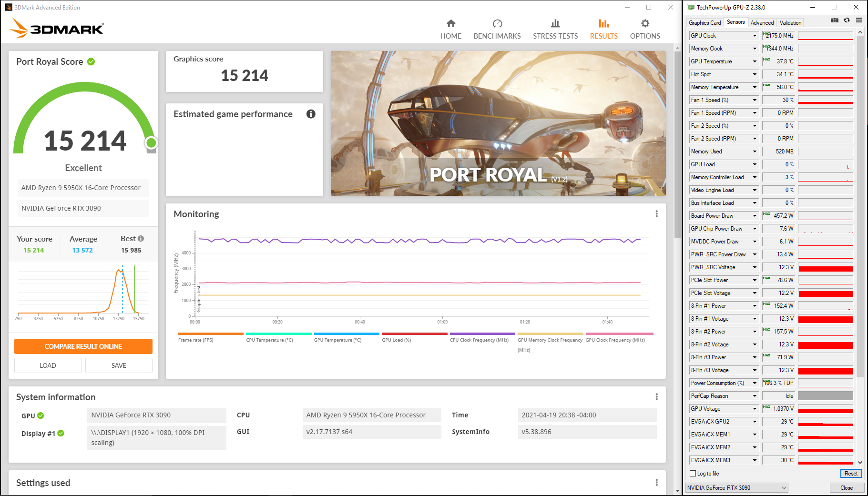
Task: Click info icon beside Estimated game performance
Action: point(311,114)
